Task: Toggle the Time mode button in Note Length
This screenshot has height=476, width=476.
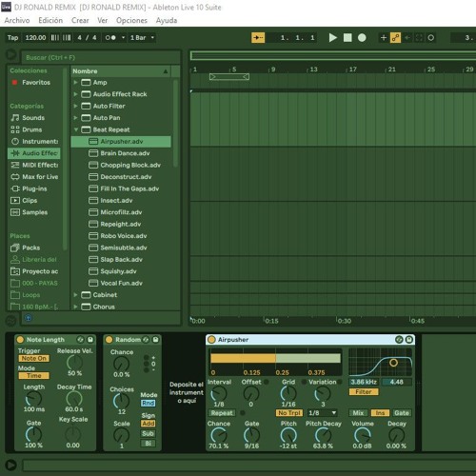Action: coord(33,375)
